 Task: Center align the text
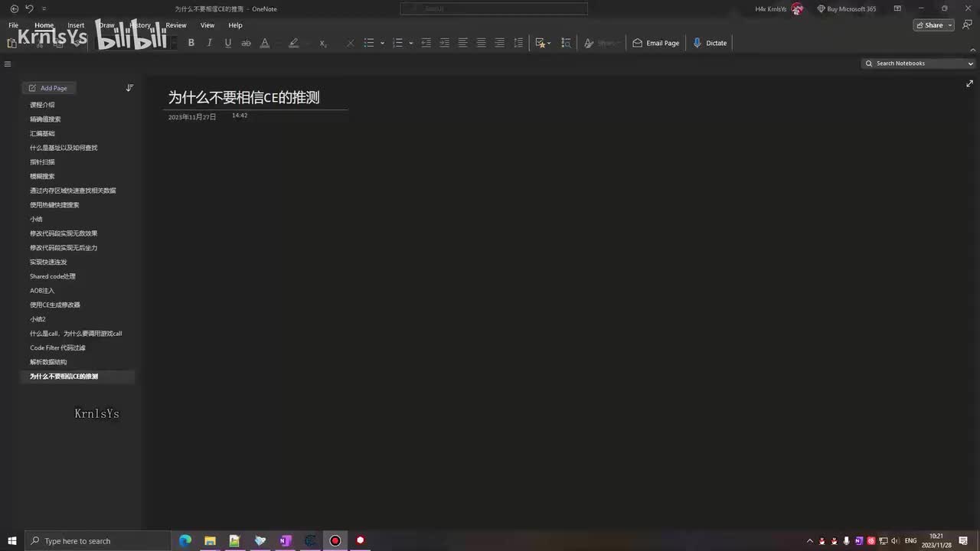481,43
